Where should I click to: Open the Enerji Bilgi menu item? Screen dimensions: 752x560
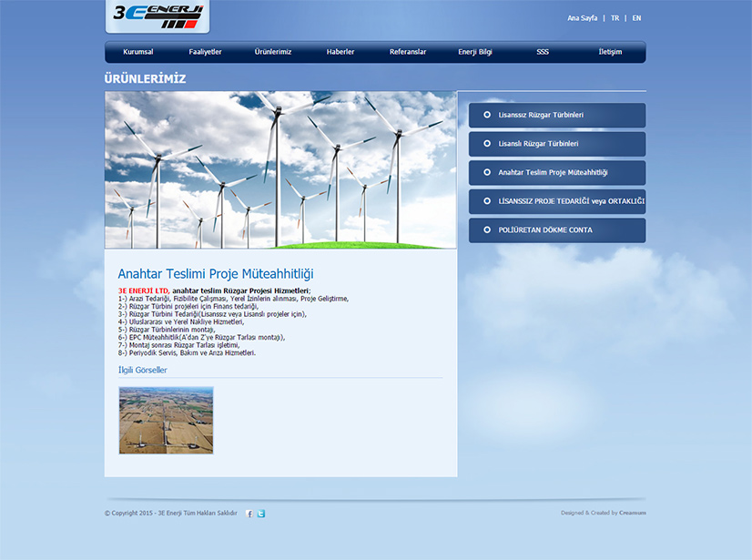475,52
